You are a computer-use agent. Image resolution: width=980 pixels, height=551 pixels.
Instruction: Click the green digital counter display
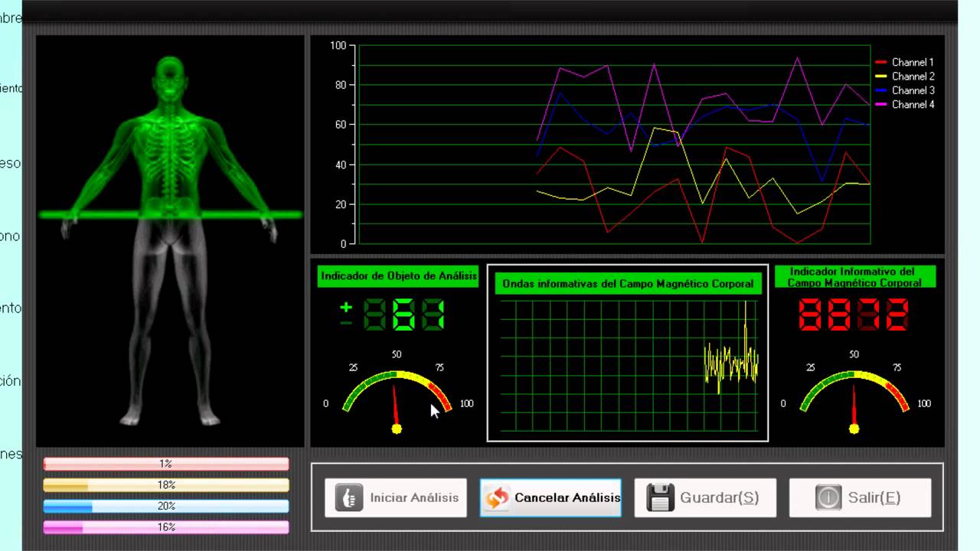pyautogui.click(x=403, y=315)
